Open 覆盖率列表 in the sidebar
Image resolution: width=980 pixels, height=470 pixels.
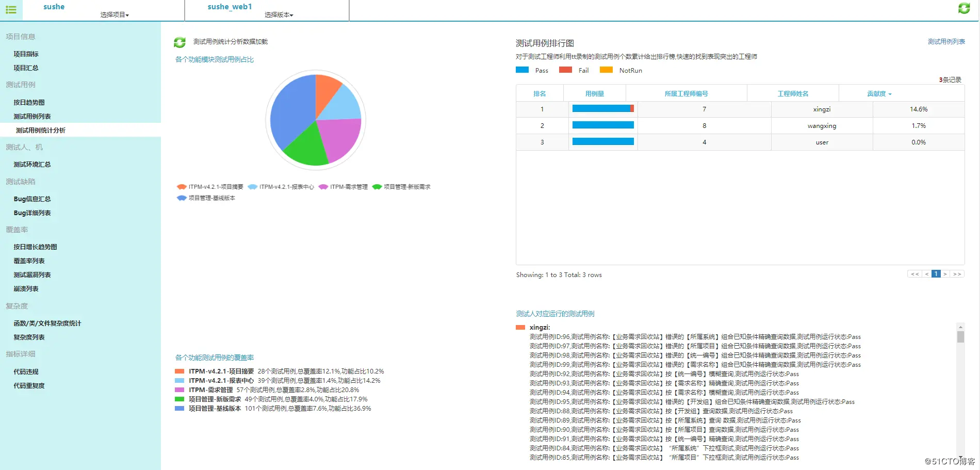(x=29, y=261)
